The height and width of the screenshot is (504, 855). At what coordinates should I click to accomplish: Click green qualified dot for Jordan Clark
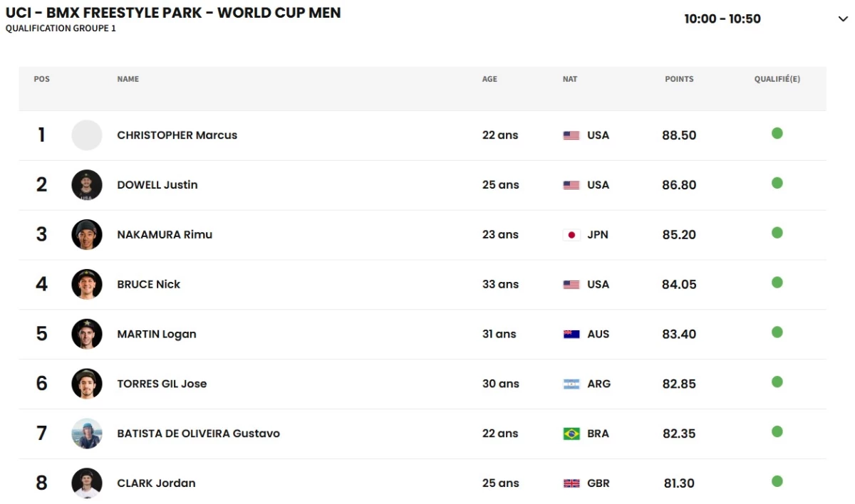(777, 481)
